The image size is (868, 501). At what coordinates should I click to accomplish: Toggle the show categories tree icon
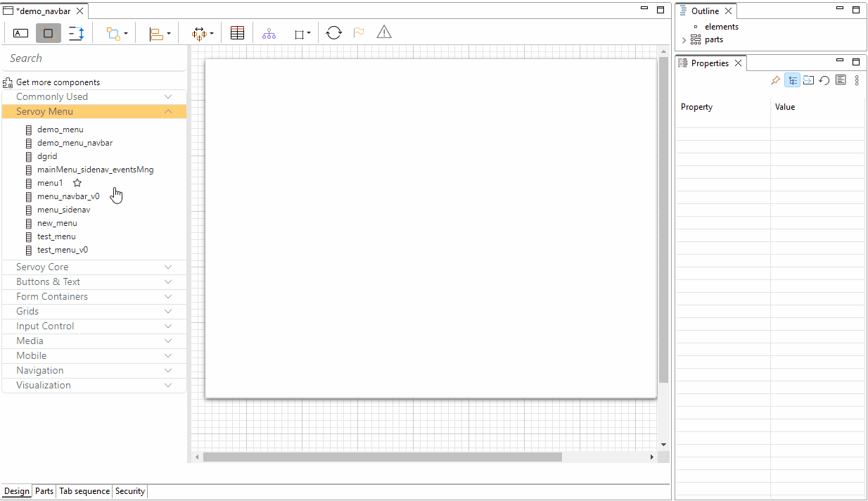[793, 81]
